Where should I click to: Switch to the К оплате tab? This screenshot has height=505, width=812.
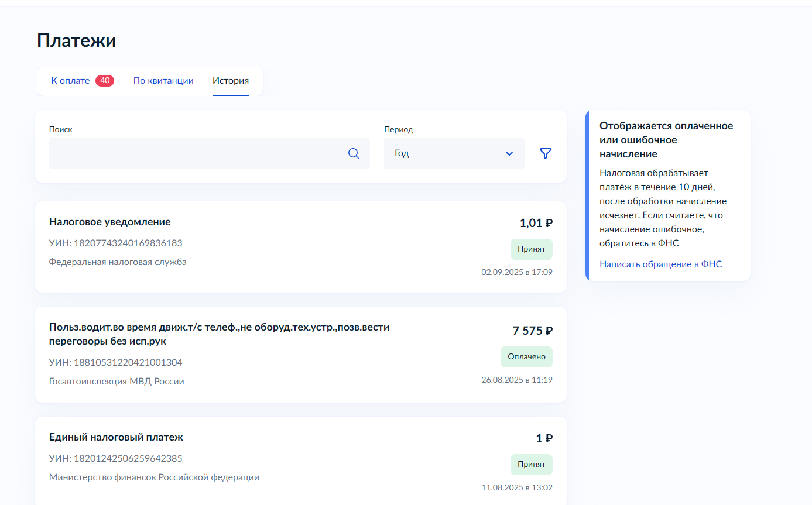(x=70, y=81)
